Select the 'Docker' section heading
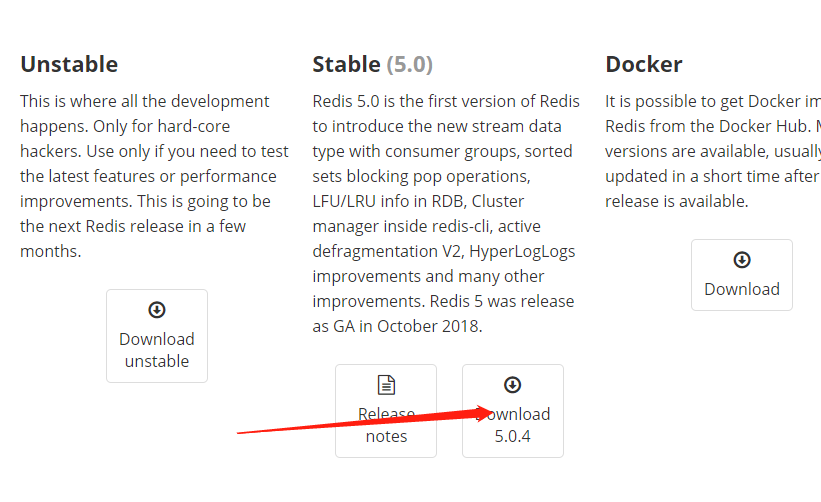The image size is (821, 502). 644,64
